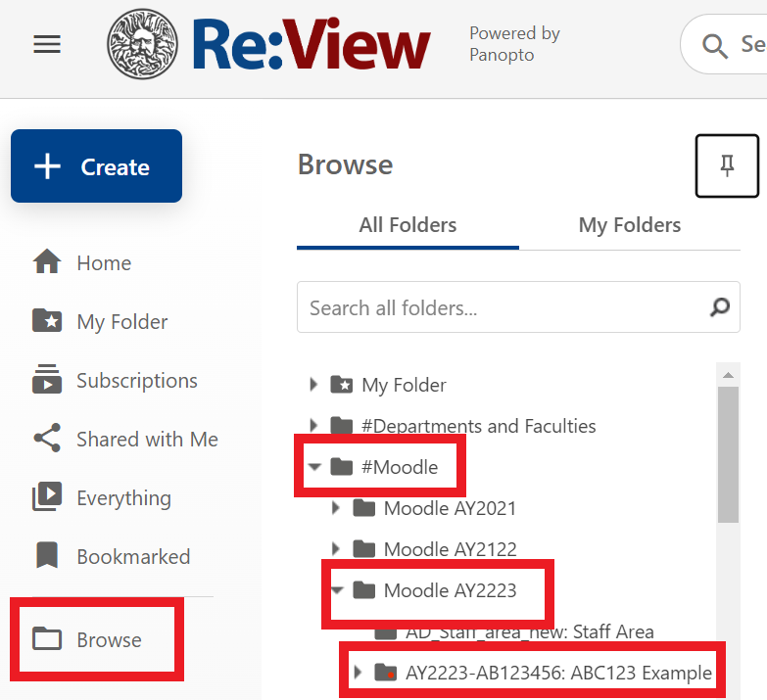Switch to the My Folders tab
The height and width of the screenshot is (700, 767).
pyautogui.click(x=630, y=226)
